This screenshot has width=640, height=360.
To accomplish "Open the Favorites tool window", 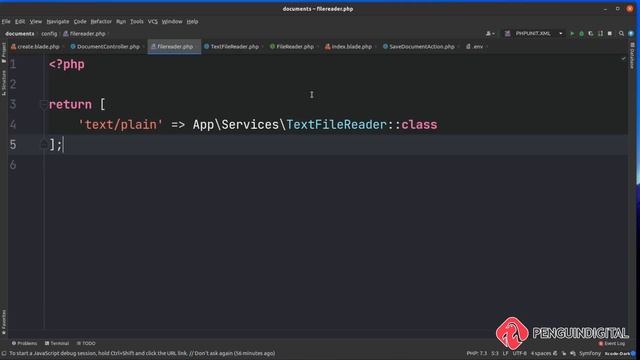I will (4, 322).
